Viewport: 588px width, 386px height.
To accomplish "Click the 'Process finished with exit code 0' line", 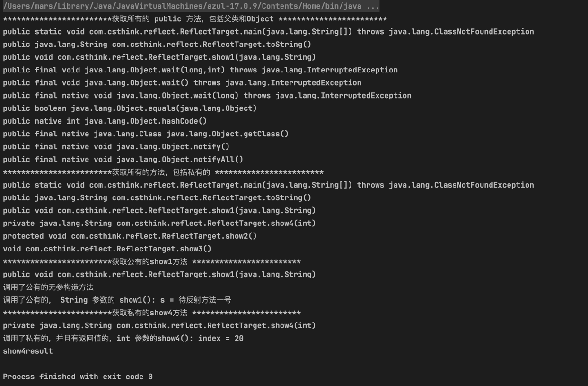I will [x=78, y=377].
